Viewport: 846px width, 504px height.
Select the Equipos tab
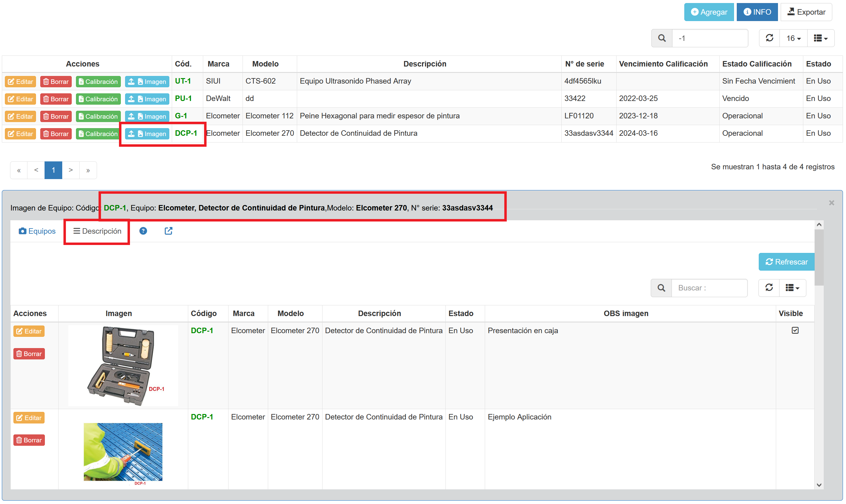point(37,231)
